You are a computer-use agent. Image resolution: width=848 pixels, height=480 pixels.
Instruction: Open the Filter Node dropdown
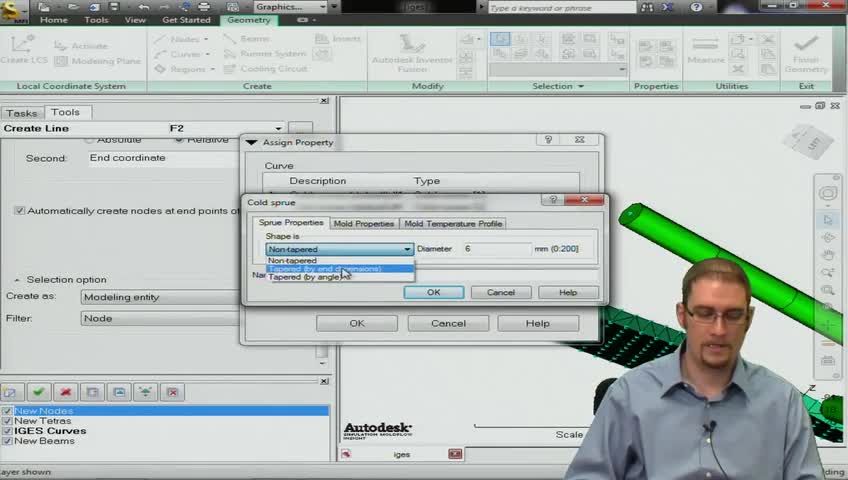(160, 318)
